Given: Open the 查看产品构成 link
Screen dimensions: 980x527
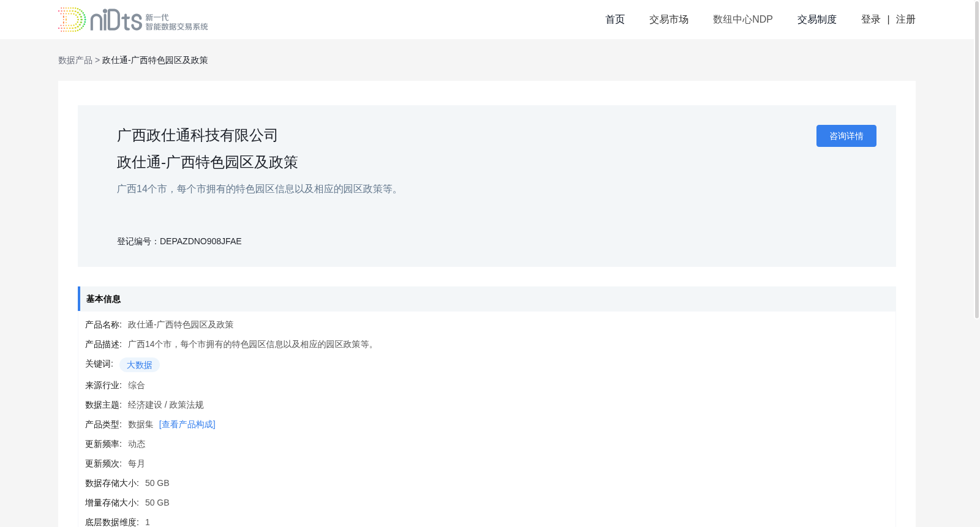Looking at the screenshot, I should point(187,424).
